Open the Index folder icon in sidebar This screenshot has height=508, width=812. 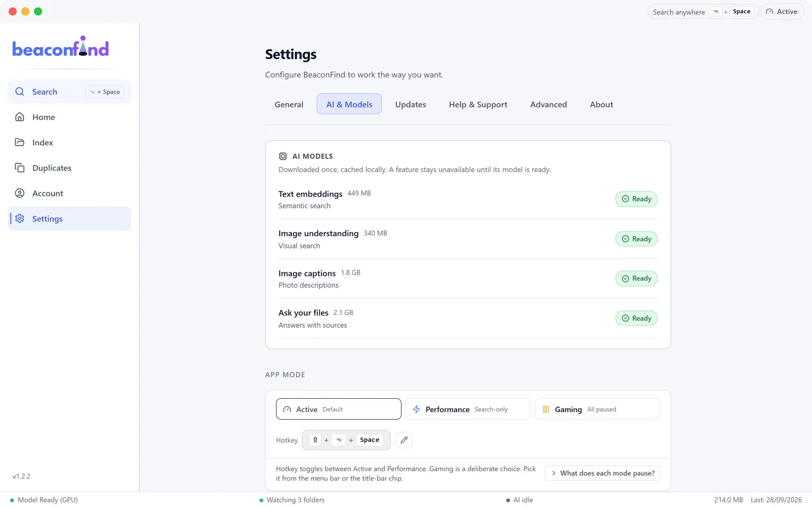pyautogui.click(x=20, y=142)
